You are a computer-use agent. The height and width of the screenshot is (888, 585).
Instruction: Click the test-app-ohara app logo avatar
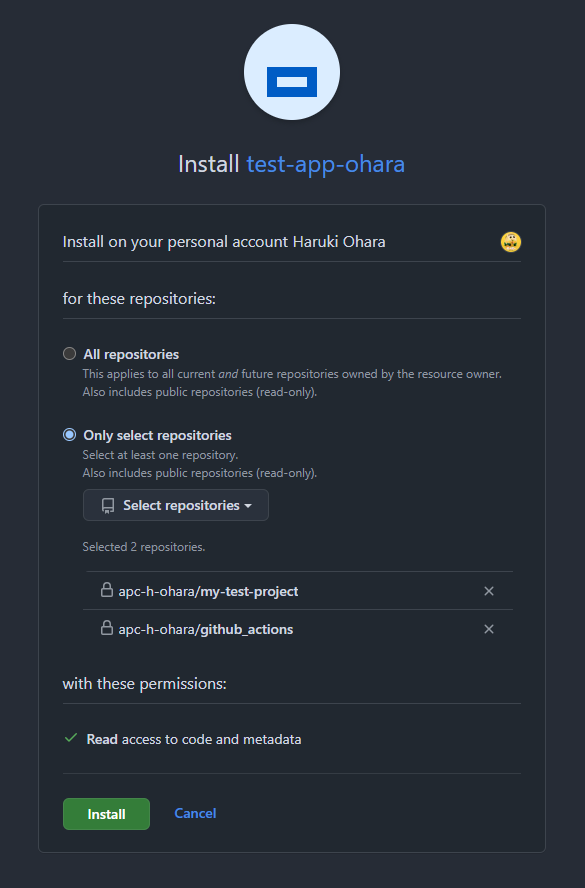pos(292,72)
